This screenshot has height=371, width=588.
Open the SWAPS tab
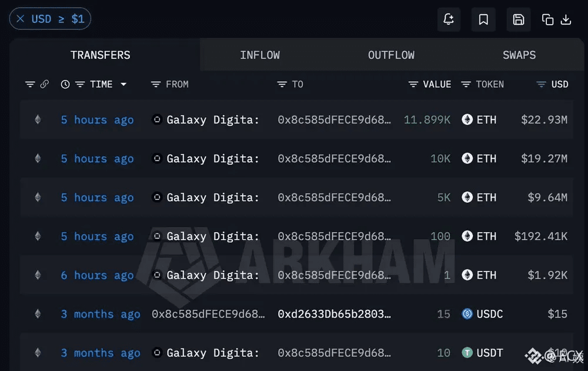tap(519, 55)
